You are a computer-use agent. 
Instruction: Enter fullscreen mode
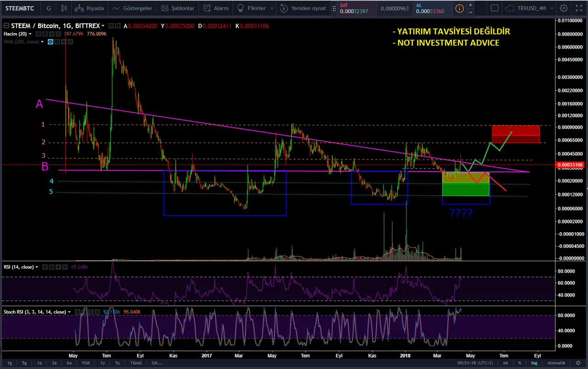click(x=578, y=8)
